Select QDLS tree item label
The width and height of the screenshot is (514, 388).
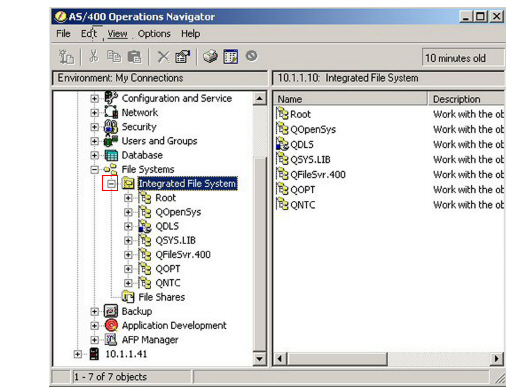pos(167,226)
